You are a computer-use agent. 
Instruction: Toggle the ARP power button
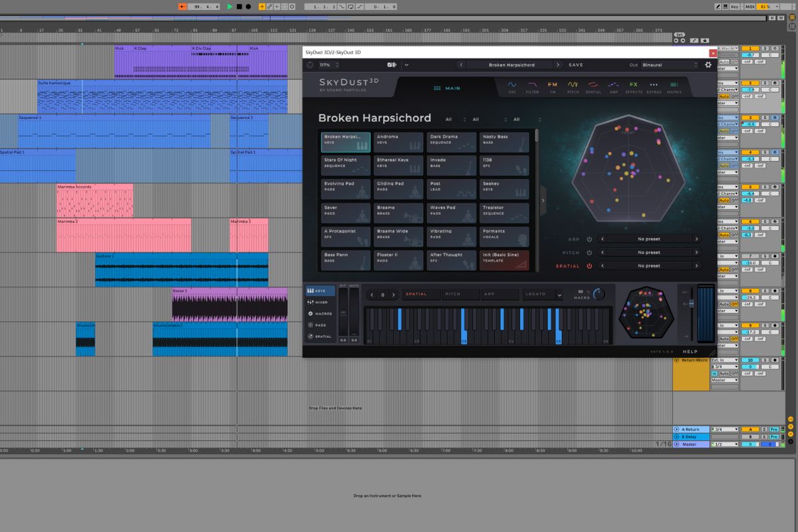coord(589,239)
